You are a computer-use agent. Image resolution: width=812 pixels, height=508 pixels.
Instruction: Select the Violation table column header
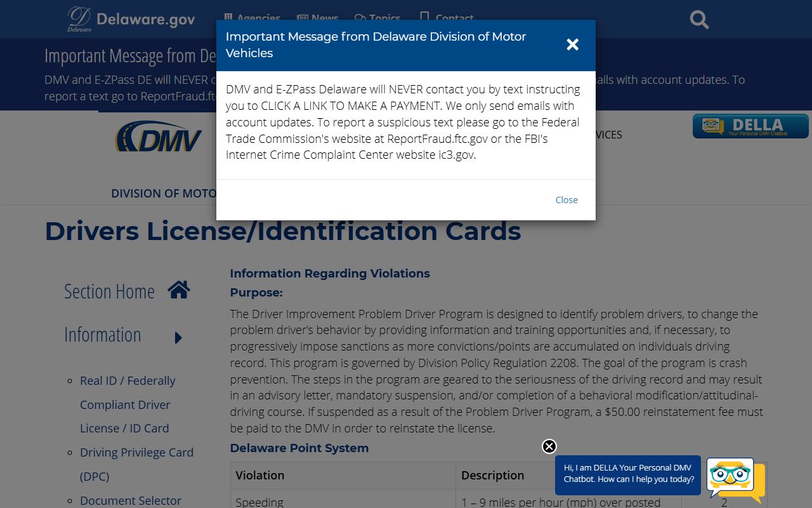point(343,476)
